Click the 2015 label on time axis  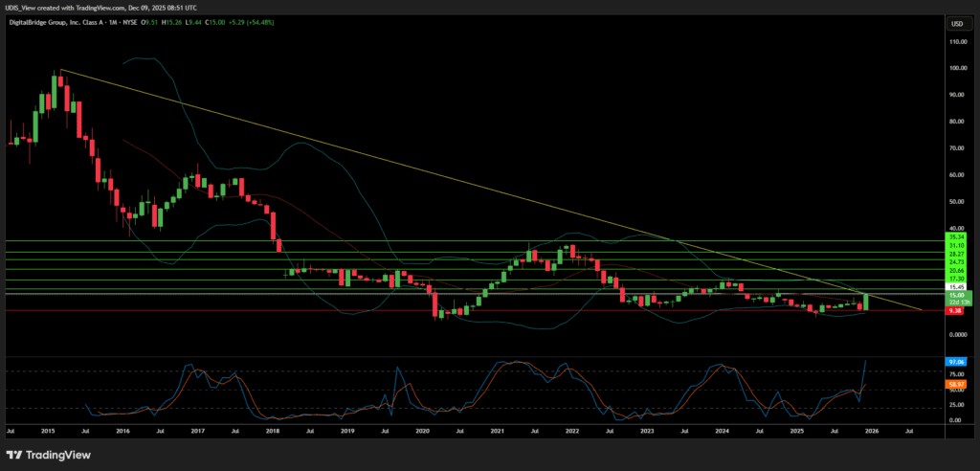click(x=48, y=432)
